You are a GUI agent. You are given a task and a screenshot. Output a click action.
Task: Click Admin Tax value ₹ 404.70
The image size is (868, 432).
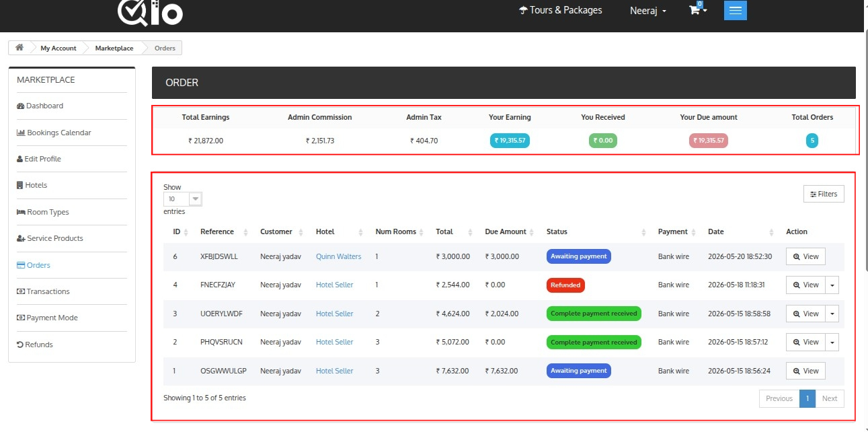[424, 141]
